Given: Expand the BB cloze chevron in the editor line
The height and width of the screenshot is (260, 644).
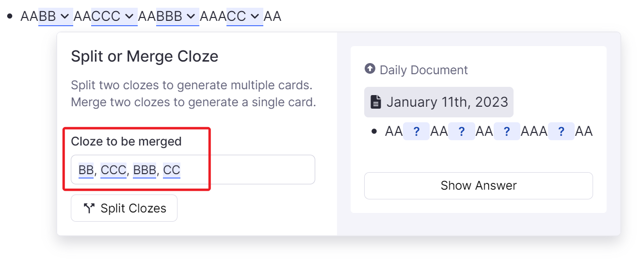Looking at the screenshot, I should (64, 16).
